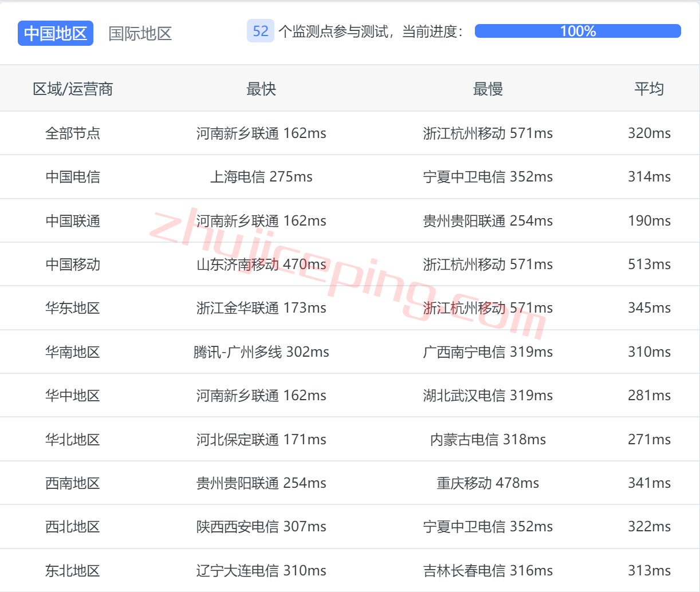Image resolution: width=700 pixels, height=592 pixels.
Task: Click 重庆移动 478ms cell
Action: [x=488, y=483]
